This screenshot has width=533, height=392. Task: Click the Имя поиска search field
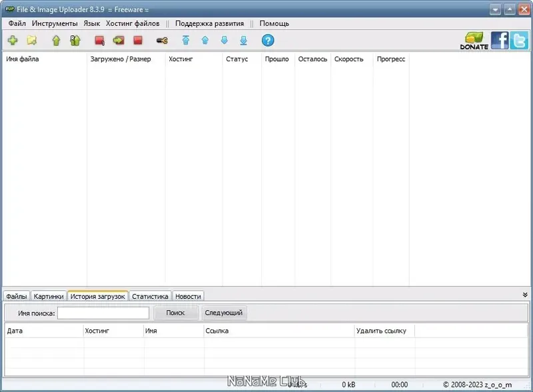(x=103, y=313)
